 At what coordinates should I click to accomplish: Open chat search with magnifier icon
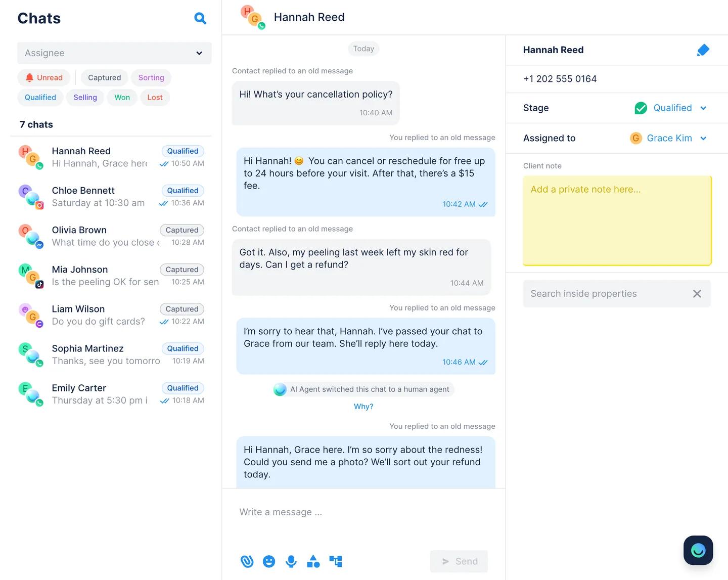coord(200,19)
